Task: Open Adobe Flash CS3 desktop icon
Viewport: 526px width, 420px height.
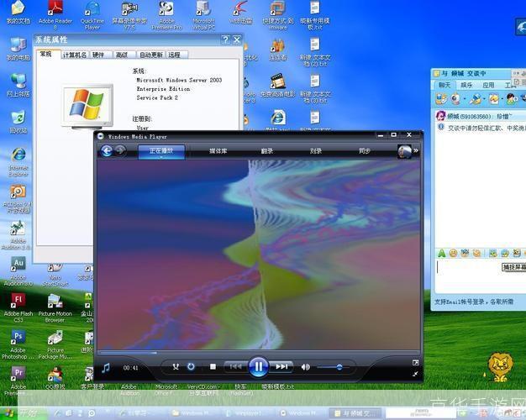Action: 18,307
